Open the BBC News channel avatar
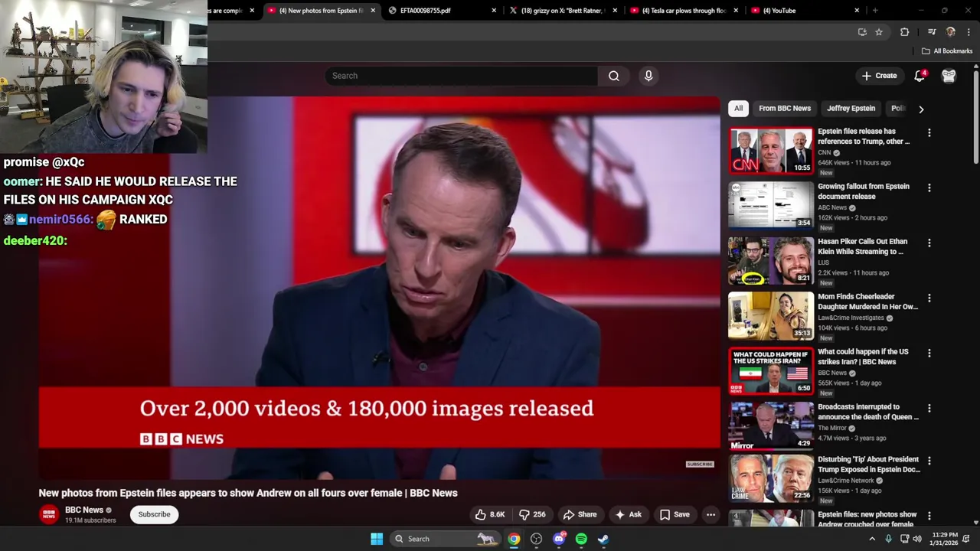This screenshot has width=980, height=551. point(49,514)
